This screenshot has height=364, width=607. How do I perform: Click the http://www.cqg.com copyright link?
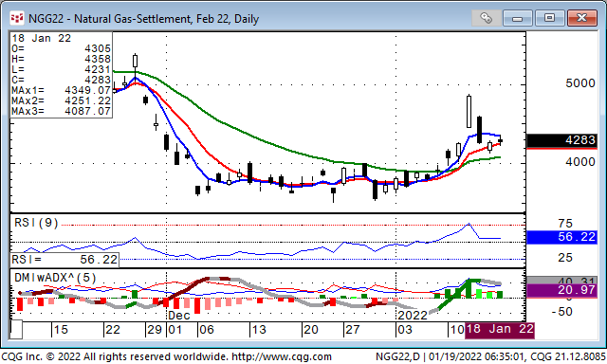point(282,356)
